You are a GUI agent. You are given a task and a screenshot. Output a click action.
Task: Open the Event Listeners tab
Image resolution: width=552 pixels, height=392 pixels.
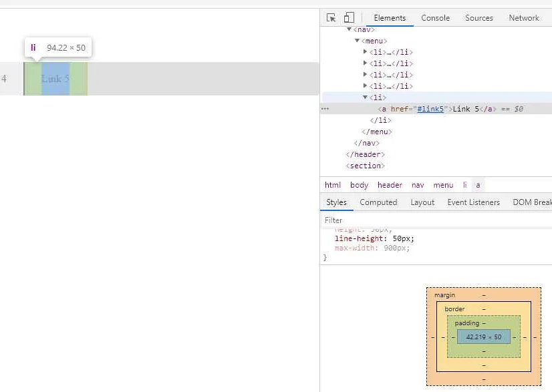click(x=473, y=202)
